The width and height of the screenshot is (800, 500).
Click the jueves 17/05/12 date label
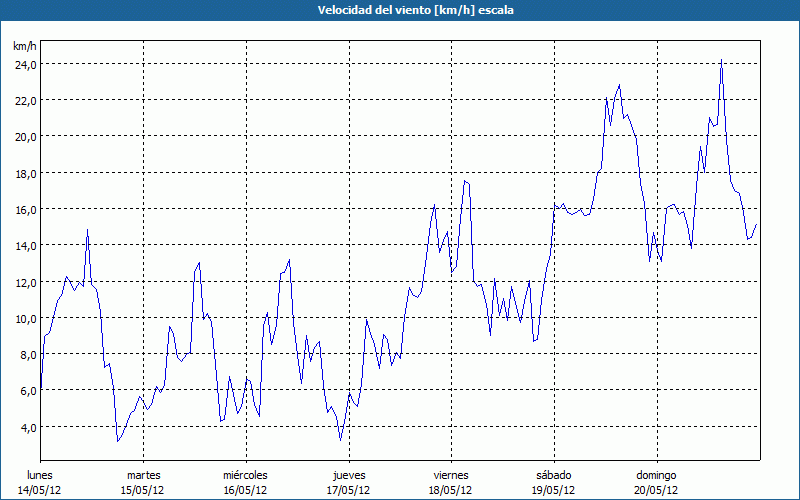[x=348, y=482]
